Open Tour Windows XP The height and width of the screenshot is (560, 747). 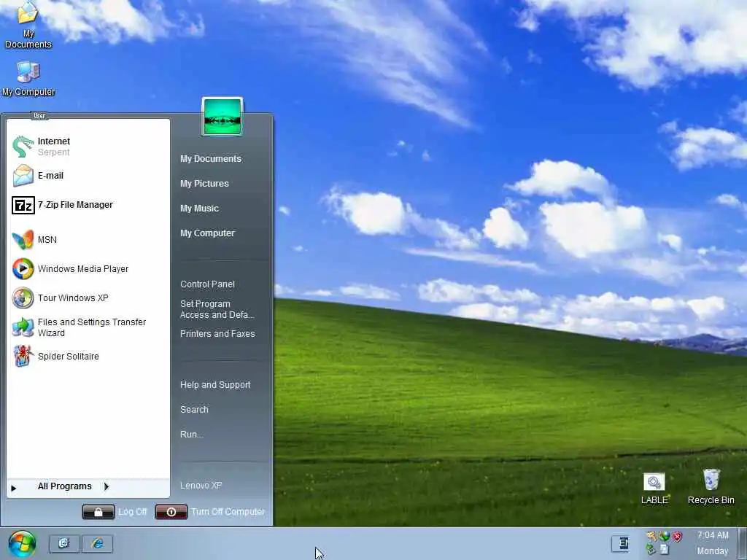click(88, 298)
